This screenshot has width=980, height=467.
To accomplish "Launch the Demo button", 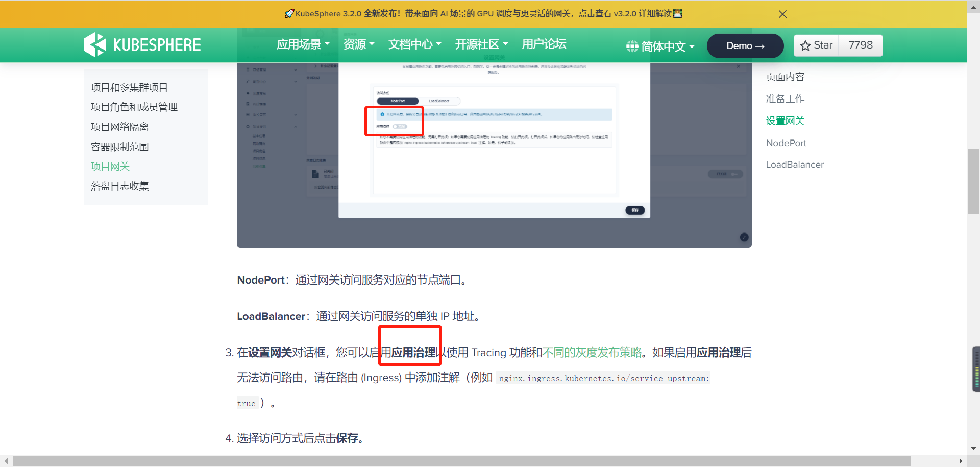I will pyautogui.click(x=745, y=45).
